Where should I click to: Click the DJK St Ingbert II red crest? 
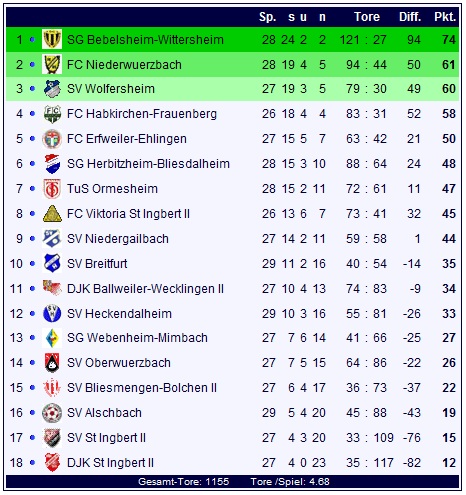point(52,463)
